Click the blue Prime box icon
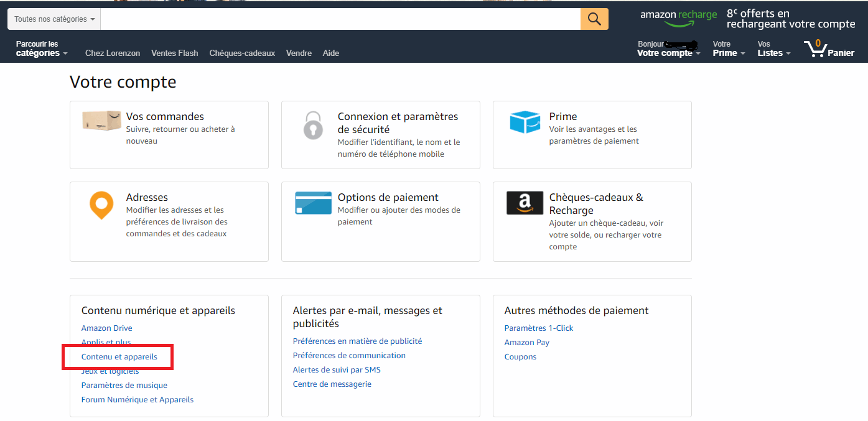Image resolution: width=868 pixels, height=421 pixels. tap(525, 122)
